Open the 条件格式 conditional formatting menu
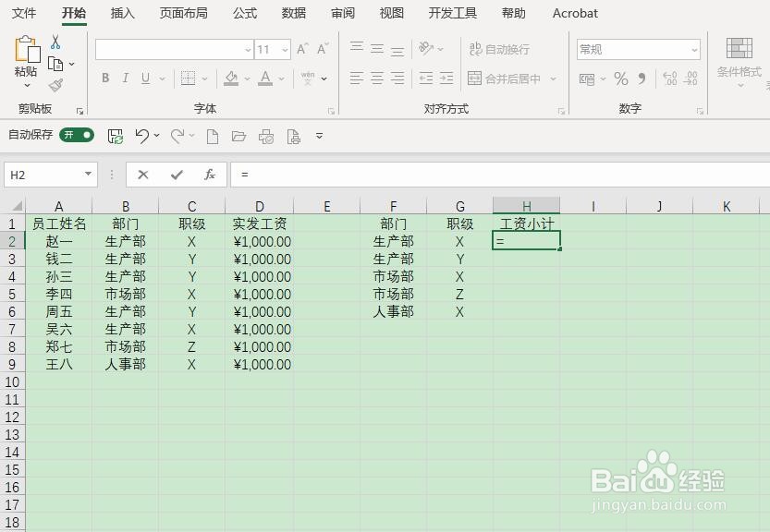Viewport: 770px width, 532px height. point(739,63)
